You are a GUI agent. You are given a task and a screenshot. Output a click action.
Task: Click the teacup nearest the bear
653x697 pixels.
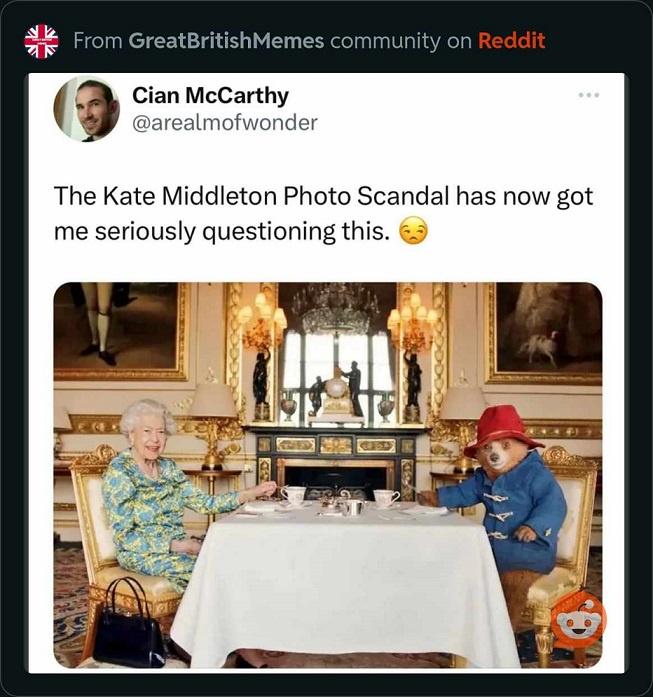(x=386, y=496)
